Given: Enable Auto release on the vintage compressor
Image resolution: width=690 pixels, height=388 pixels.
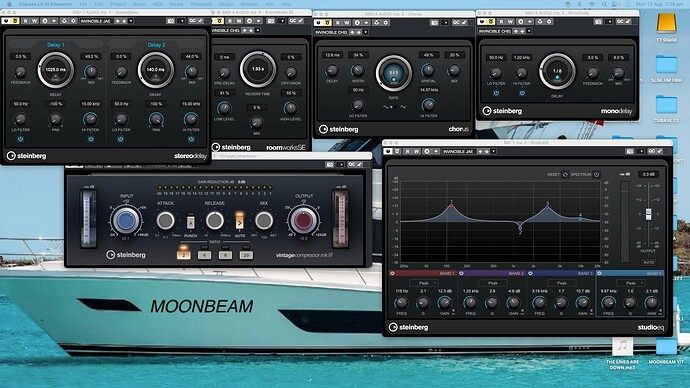Looking at the screenshot, I should [x=239, y=222].
